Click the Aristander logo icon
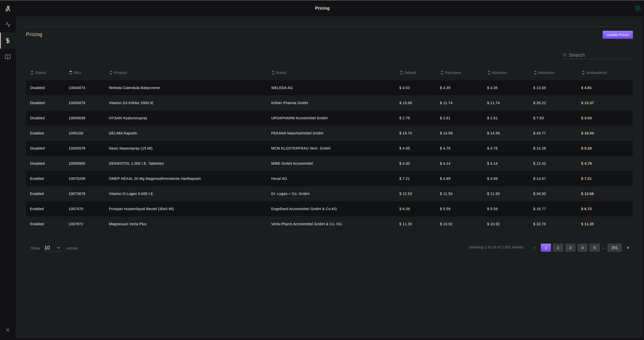Image resolution: width=644 pixels, height=340 pixels. pyautogui.click(x=8, y=9)
